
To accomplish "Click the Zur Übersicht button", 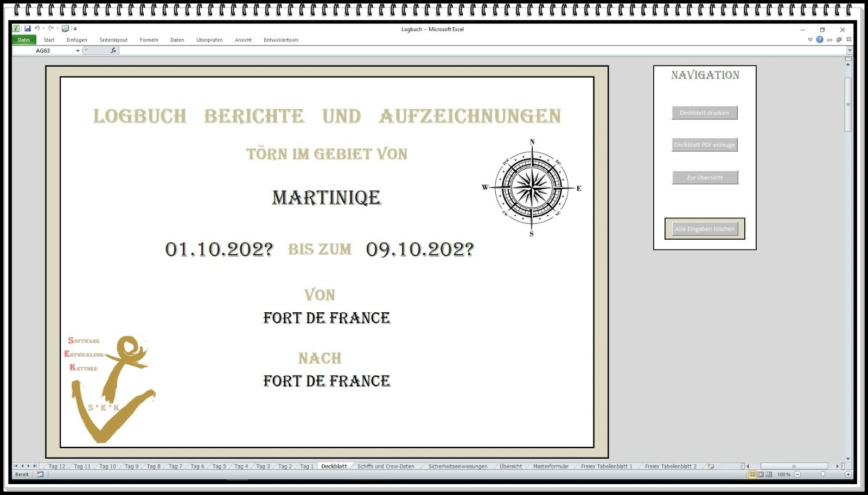I will click(x=705, y=177).
